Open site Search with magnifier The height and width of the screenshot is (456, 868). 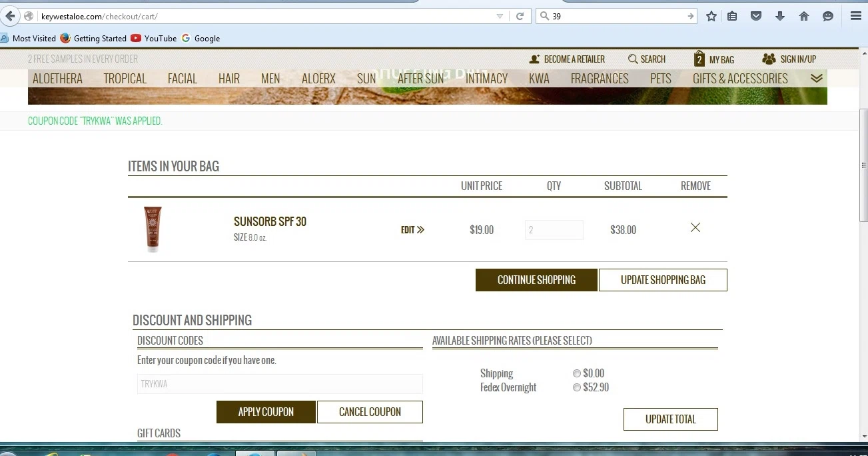(647, 59)
